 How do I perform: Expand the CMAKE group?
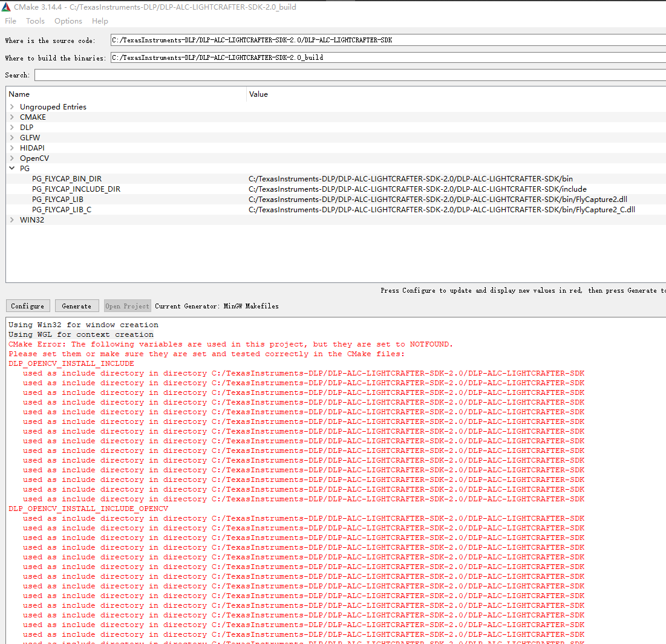pyautogui.click(x=12, y=117)
